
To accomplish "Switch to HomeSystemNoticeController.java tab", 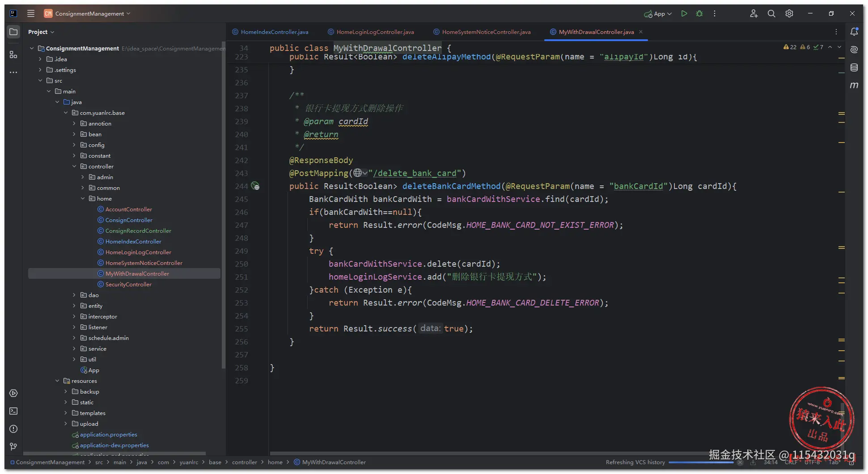I will coord(482,32).
